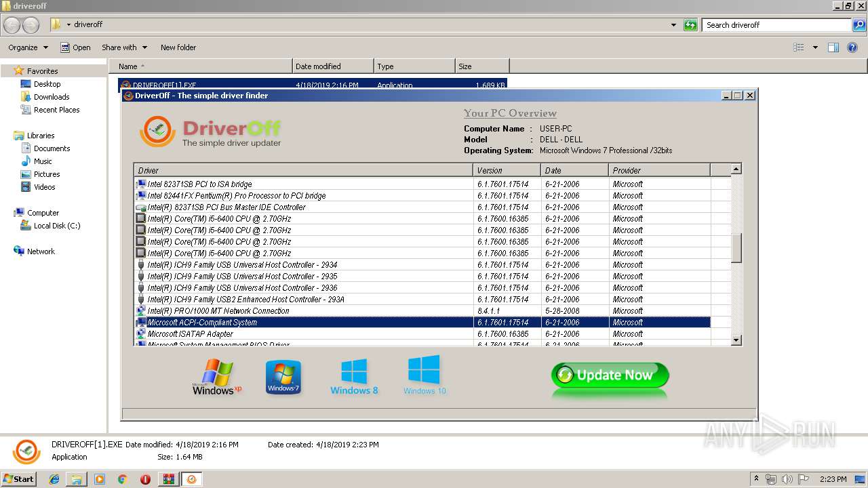
Task: Sort the driver list by Version column
Action: click(507, 170)
